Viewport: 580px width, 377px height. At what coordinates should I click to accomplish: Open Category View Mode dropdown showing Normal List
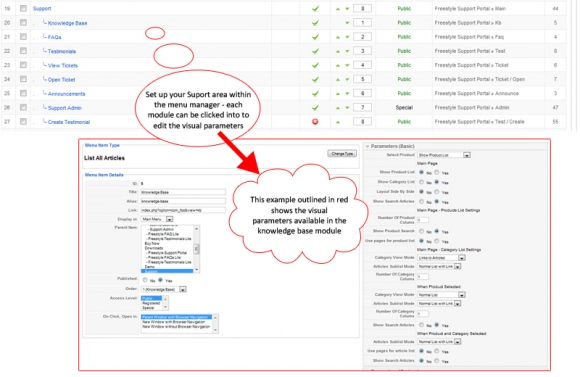[x=441, y=295]
